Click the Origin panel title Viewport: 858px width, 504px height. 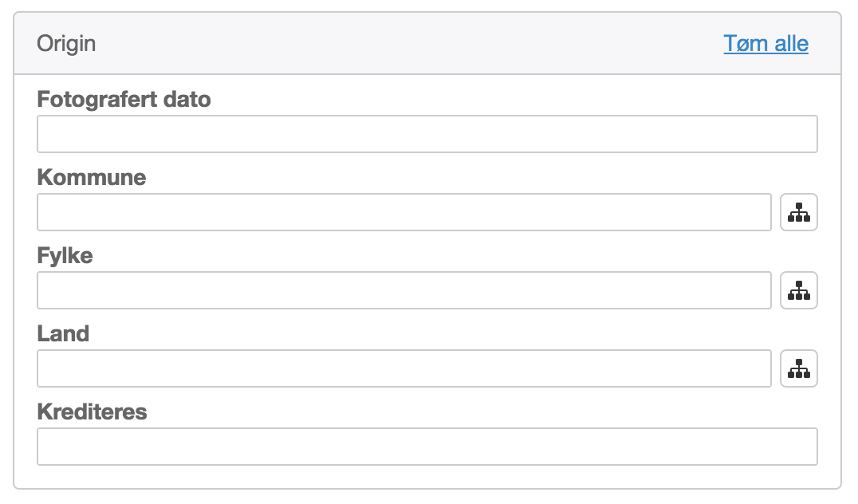tap(66, 43)
